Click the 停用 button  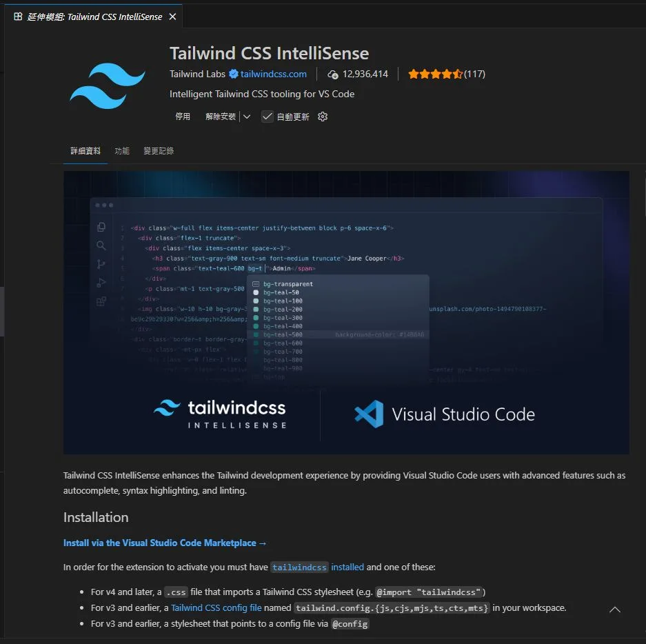point(183,117)
